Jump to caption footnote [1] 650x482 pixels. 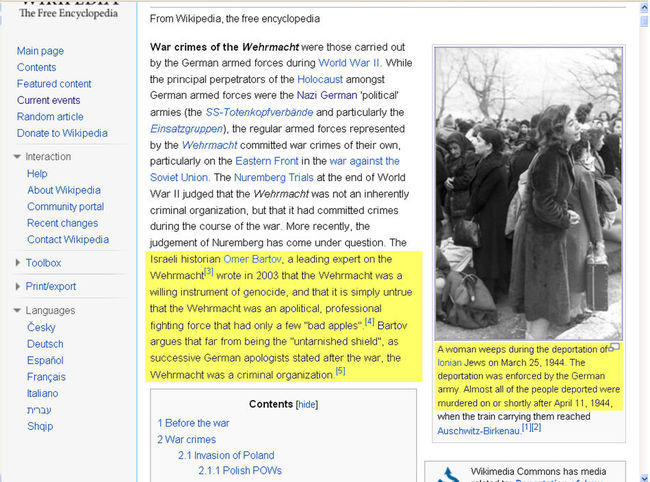[x=526, y=427]
